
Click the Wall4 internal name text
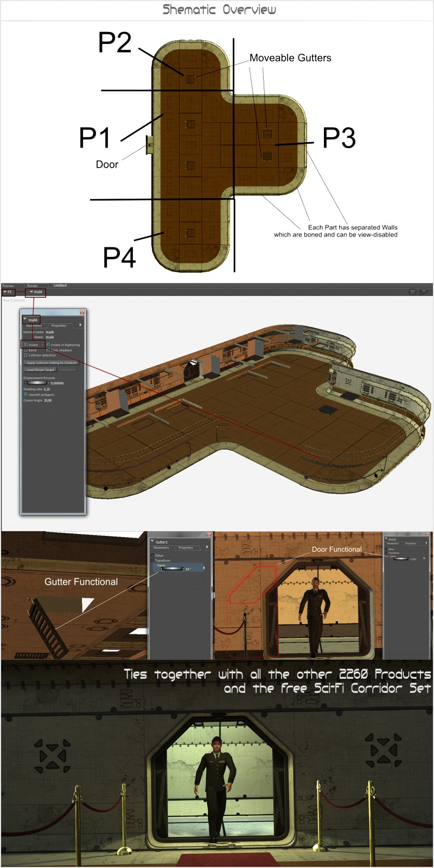point(49,332)
